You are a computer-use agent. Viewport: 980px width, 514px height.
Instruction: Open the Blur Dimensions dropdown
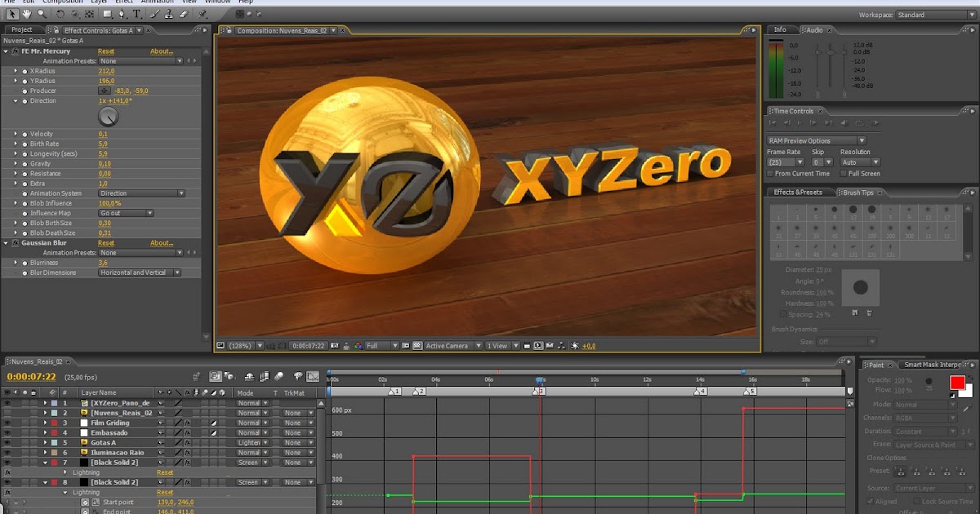click(140, 273)
